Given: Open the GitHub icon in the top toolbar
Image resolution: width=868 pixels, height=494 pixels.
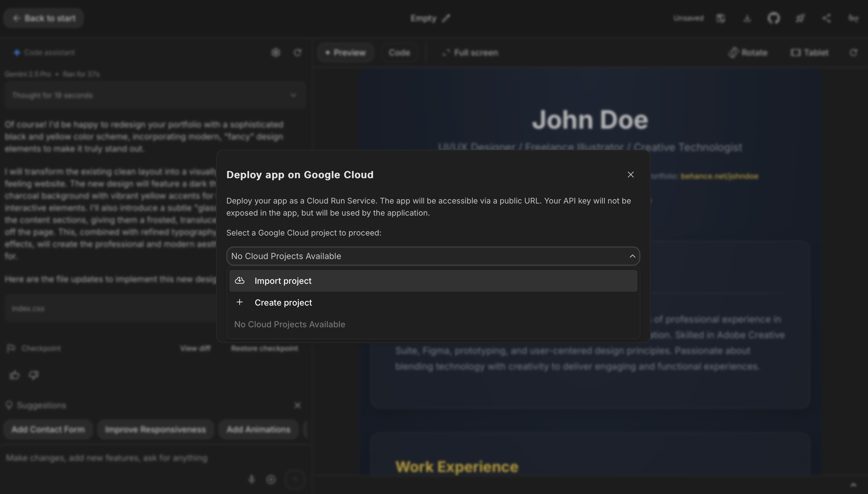Looking at the screenshot, I should point(774,18).
